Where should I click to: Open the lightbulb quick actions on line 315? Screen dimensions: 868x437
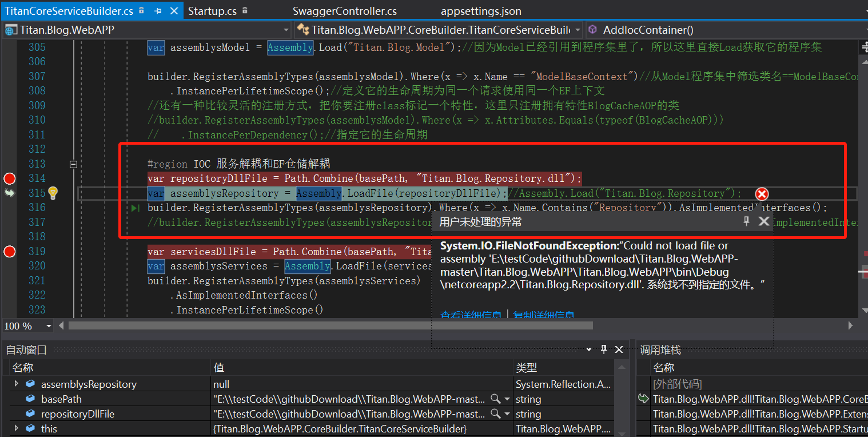(x=53, y=193)
